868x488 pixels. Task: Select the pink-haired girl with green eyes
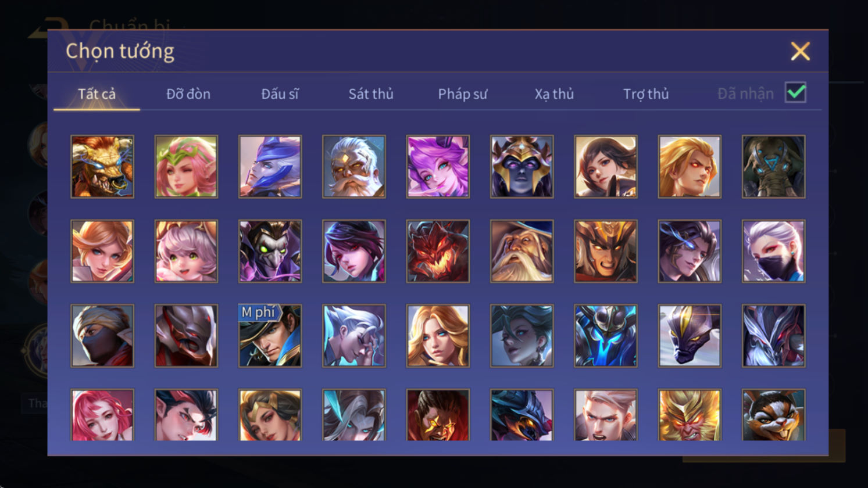(186, 251)
